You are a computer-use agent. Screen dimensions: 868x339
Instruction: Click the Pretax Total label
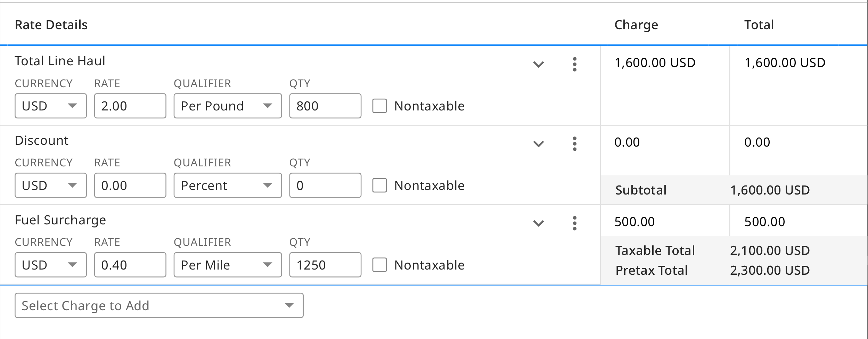click(x=652, y=271)
